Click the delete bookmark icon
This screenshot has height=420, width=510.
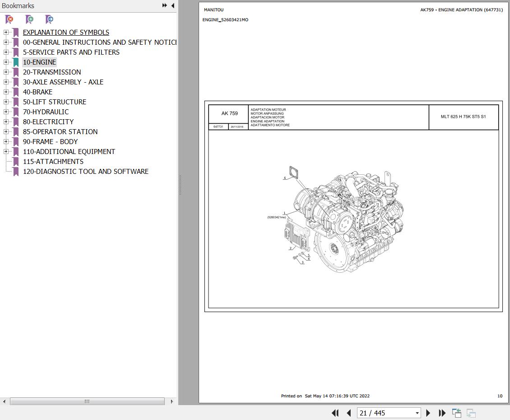(x=9, y=19)
